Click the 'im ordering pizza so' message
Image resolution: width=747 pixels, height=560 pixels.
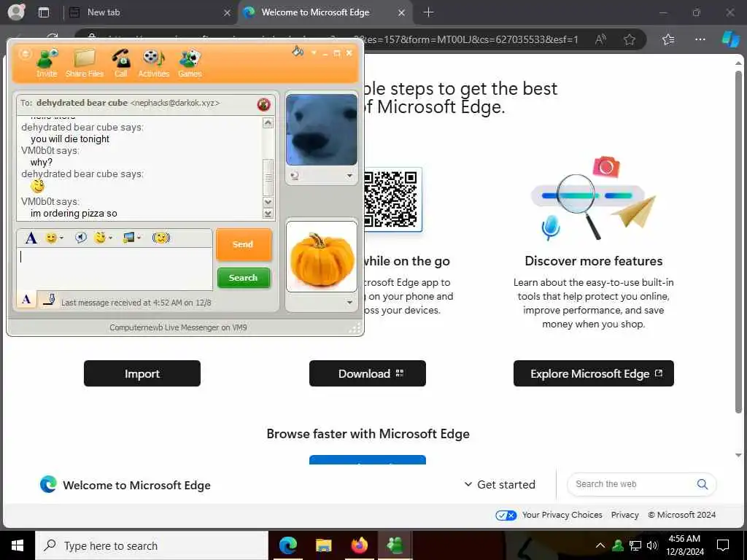coord(74,214)
